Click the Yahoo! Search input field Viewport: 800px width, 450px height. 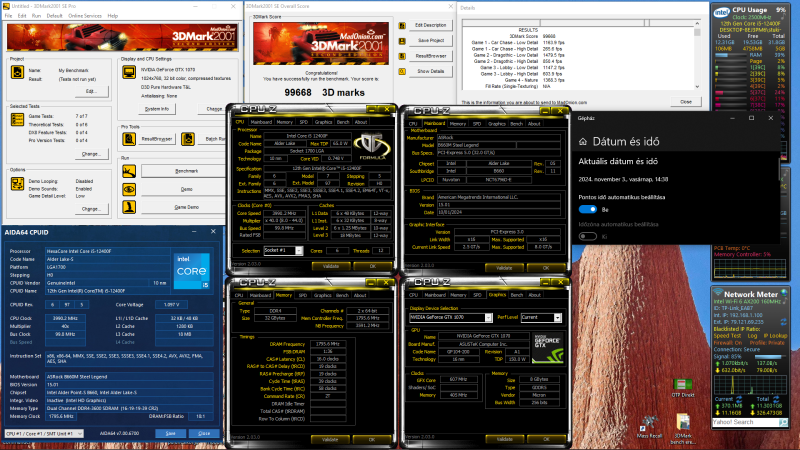(x=745, y=422)
